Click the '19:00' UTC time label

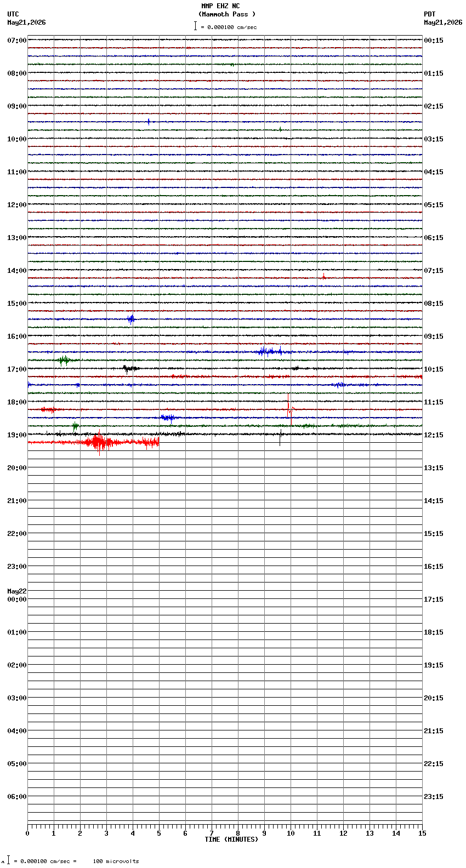(17, 435)
